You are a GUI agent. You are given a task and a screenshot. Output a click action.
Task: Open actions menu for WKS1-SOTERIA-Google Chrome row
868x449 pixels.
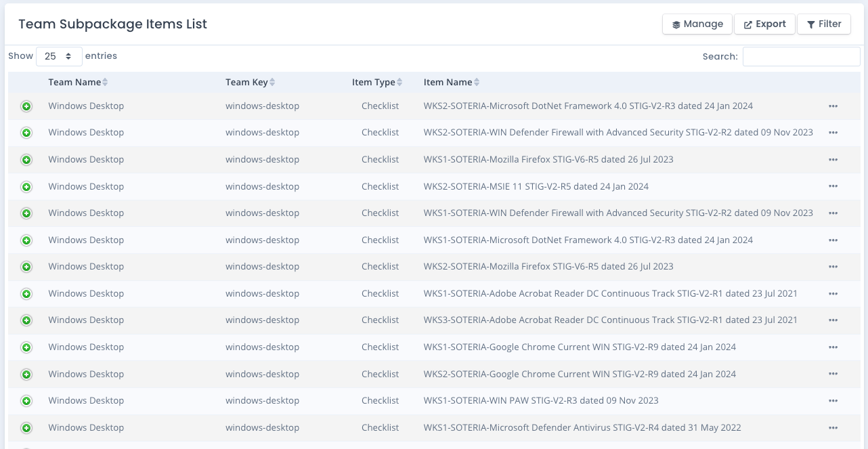pyautogui.click(x=833, y=347)
